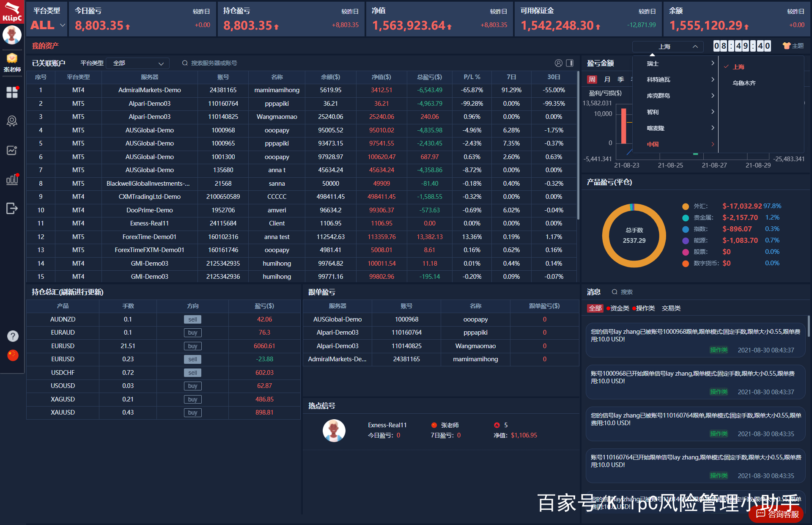Select the ForexTime-Demo01 account row
This screenshot has width=812, height=525.
coord(302,237)
